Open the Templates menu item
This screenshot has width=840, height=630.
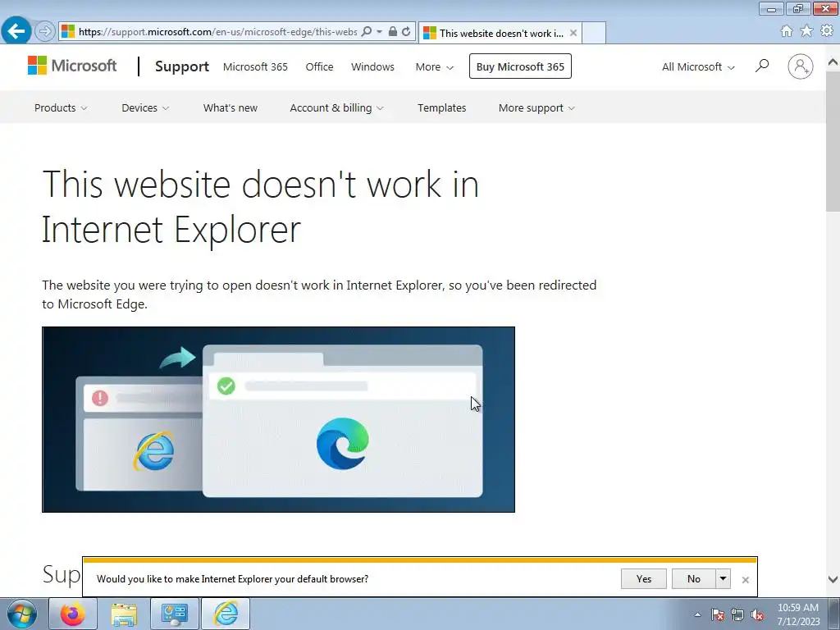[441, 107]
